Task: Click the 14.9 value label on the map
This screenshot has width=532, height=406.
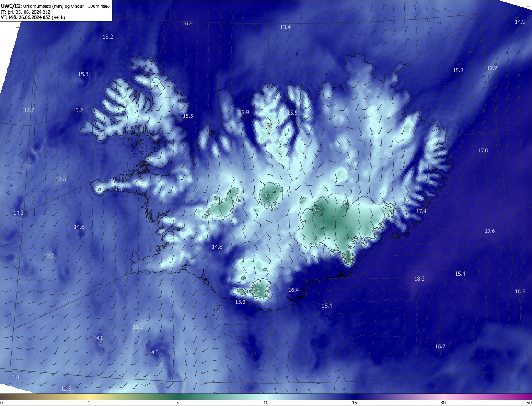Action: pyautogui.click(x=520, y=22)
